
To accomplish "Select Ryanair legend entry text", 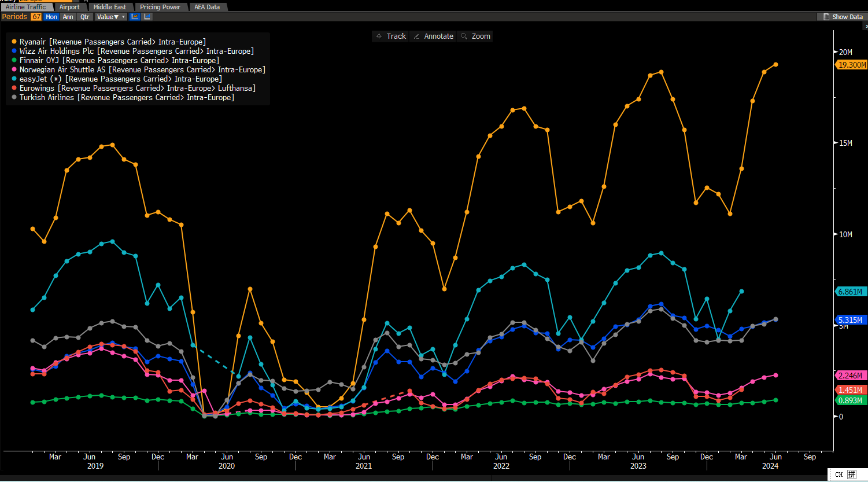I will [x=113, y=42].
